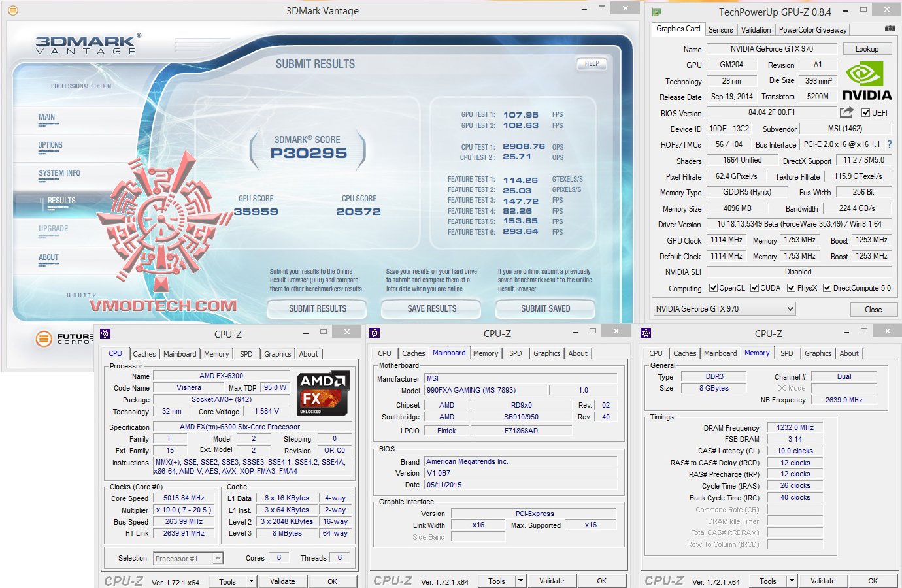902x588 pixels.
Task: Toggle the DirectCompute 5.0 checkbox
Action: [827, 288]
